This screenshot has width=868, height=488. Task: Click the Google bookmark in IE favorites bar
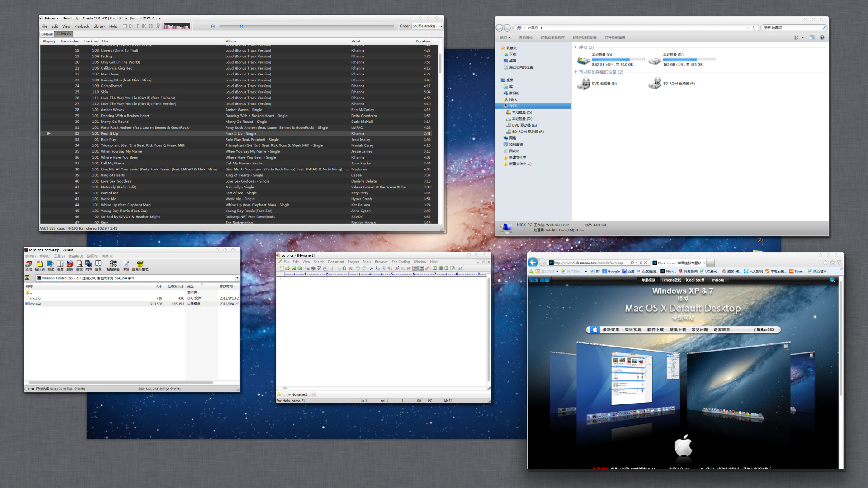[611, 272]
